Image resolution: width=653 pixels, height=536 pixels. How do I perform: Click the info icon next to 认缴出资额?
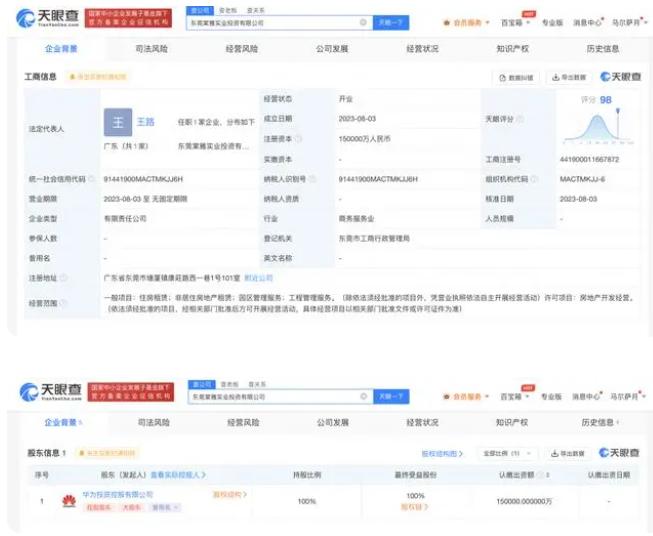point(540,475)
